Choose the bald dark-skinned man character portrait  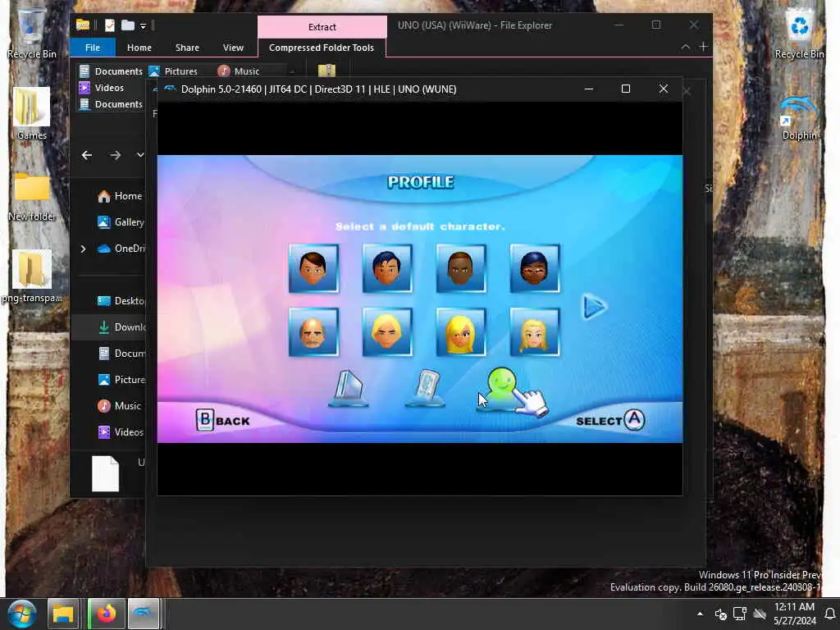(461, 268)
